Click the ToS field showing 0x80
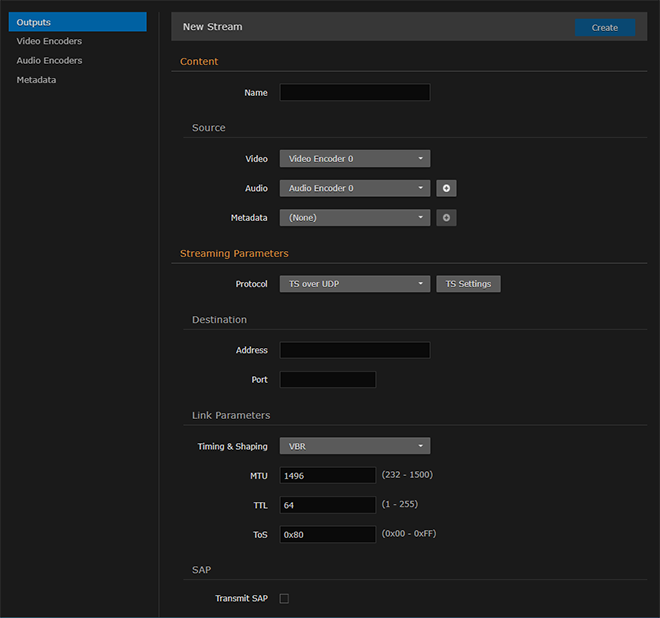 (327, 534)
